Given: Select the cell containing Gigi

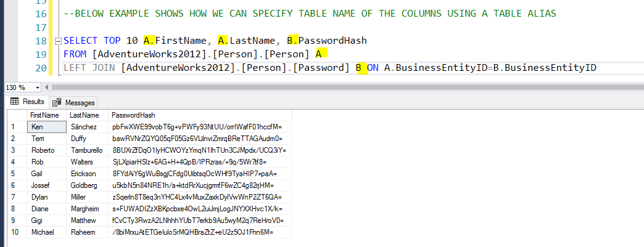Looking at the screenshot, I should (47, 221).
